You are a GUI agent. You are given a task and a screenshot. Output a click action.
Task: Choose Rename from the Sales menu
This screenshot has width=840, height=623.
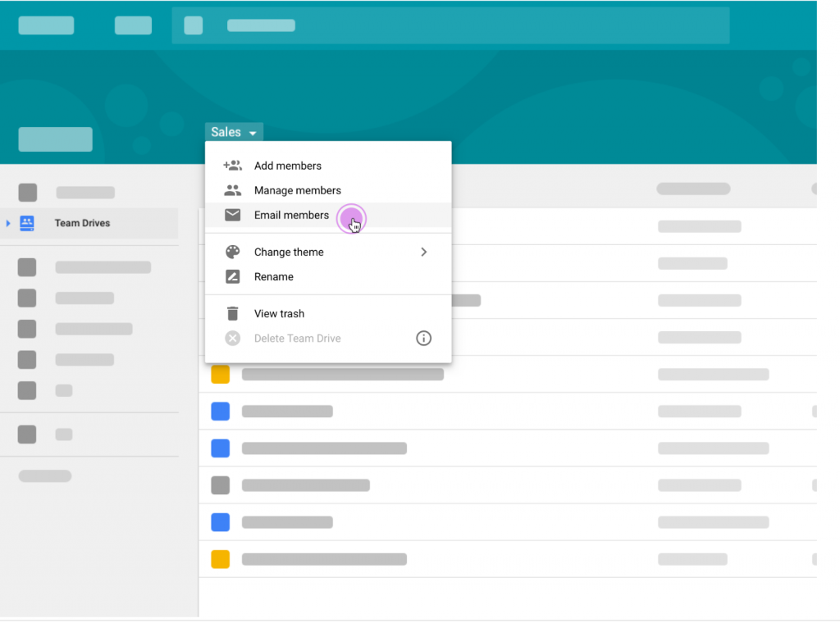click(x=273, y=276)
